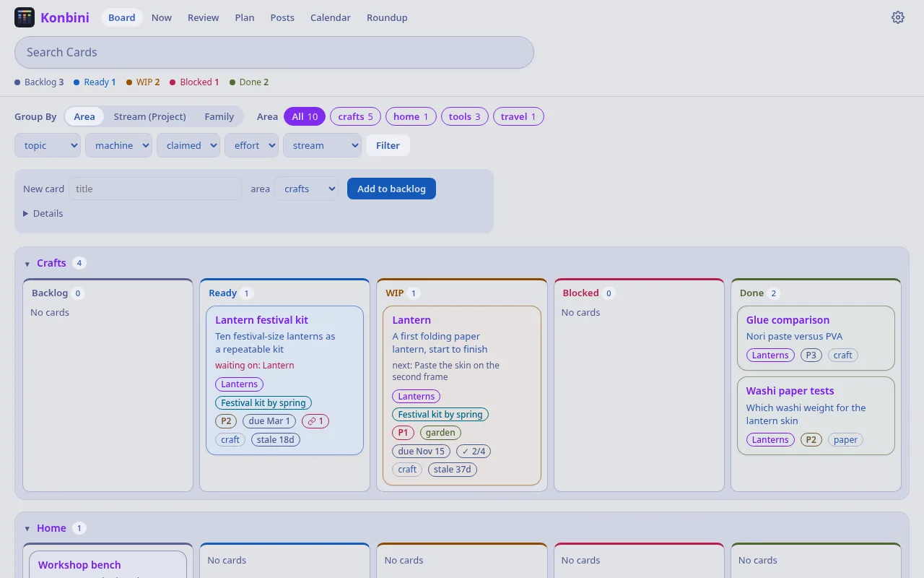Click the new card title input

[155, 189]
